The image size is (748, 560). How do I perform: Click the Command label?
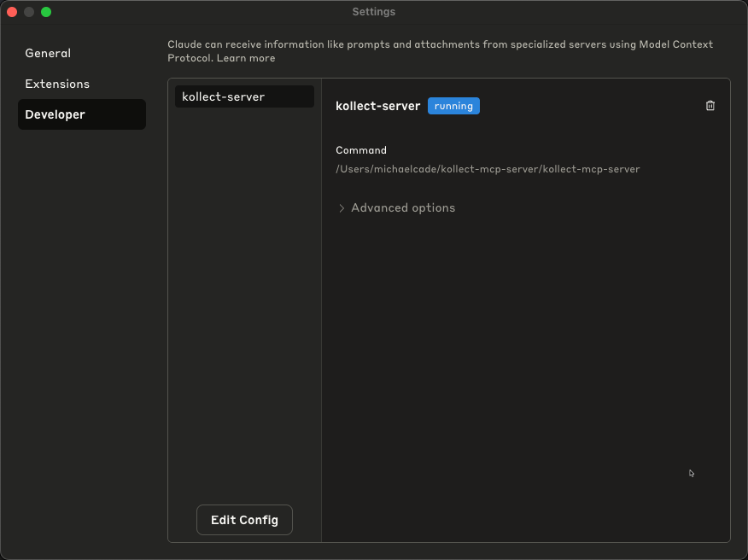[x=361, y=150]
